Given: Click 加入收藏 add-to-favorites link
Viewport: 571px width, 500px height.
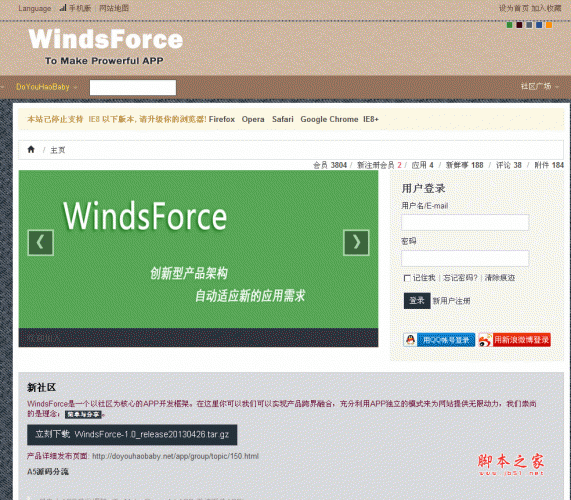Looking at the screenshot, I should pos(546,8).
